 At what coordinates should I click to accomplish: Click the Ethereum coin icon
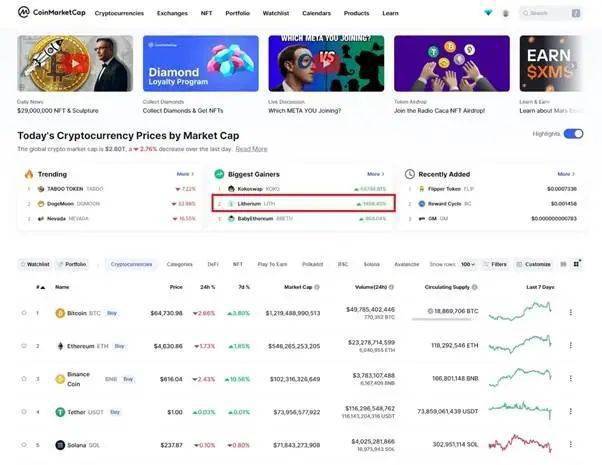60,346
